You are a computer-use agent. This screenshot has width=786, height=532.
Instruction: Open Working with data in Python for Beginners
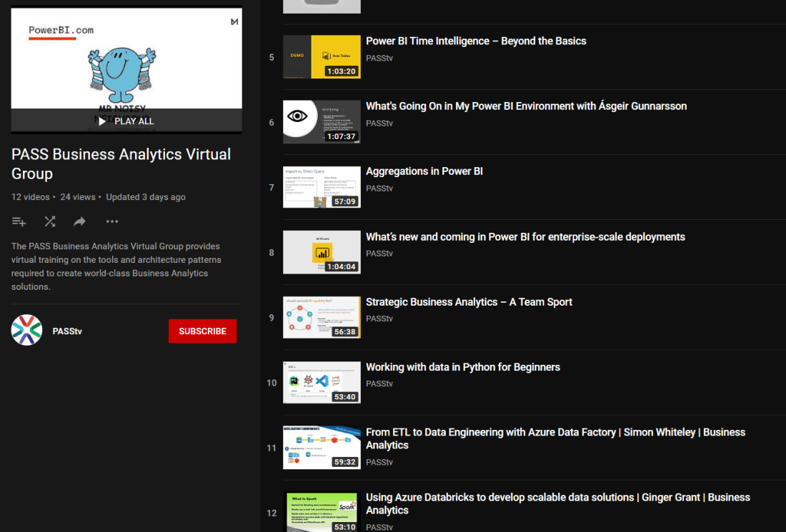pos(464,366)
